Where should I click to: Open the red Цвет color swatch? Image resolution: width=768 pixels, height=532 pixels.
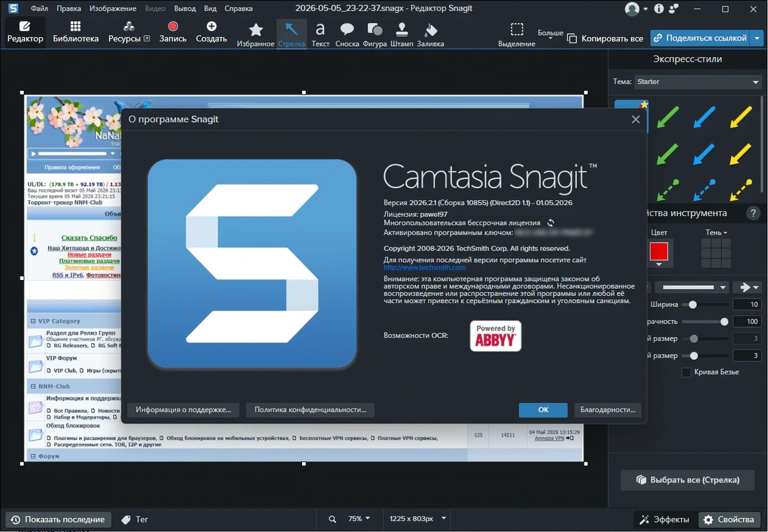(659, 251)
